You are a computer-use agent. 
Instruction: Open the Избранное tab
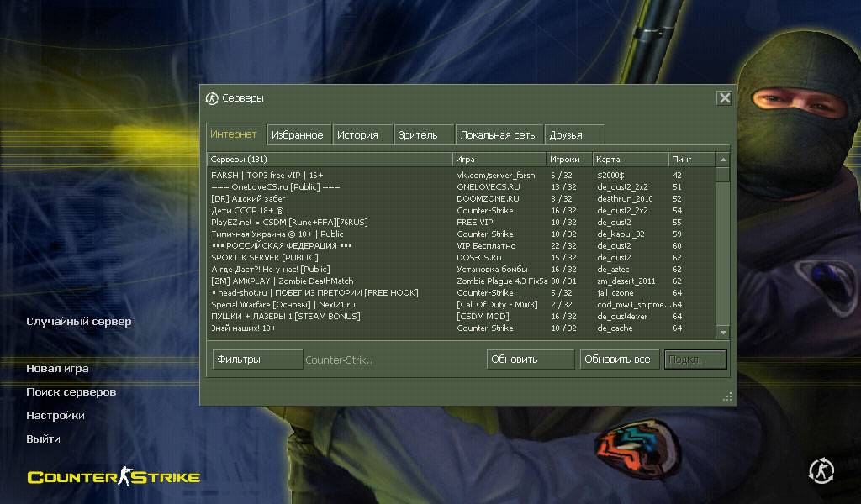pyautogui.click(x=299, y=135)
